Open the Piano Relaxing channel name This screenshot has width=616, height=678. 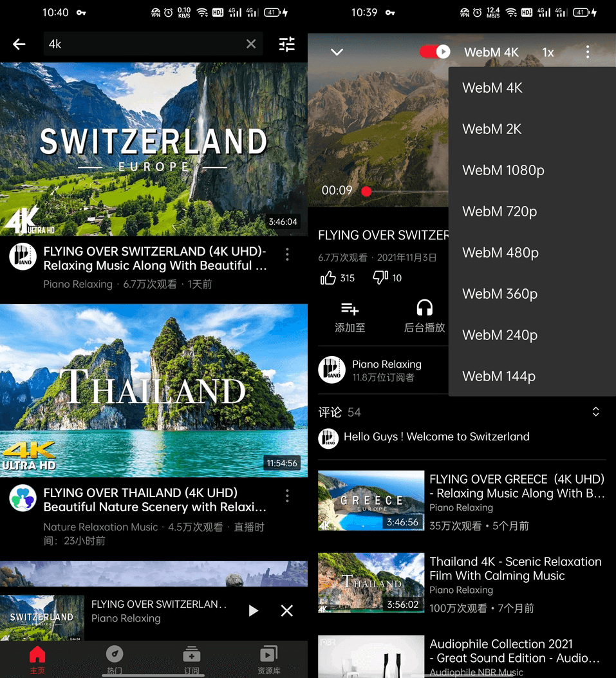386,364
